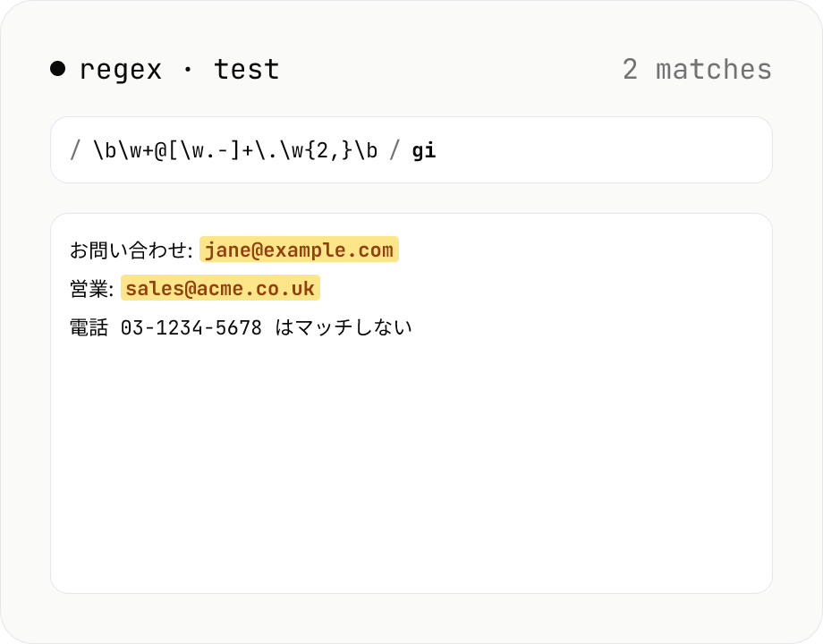The height and width of the screenshot is (644, 823).
Task: Click the はマッチしない text
Action: pos(344,327)
